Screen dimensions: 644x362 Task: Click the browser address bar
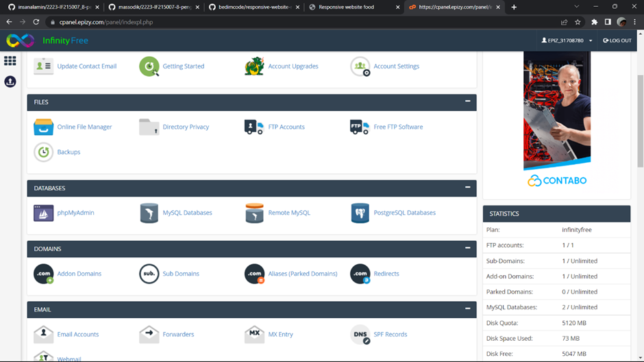coord(304,22)
